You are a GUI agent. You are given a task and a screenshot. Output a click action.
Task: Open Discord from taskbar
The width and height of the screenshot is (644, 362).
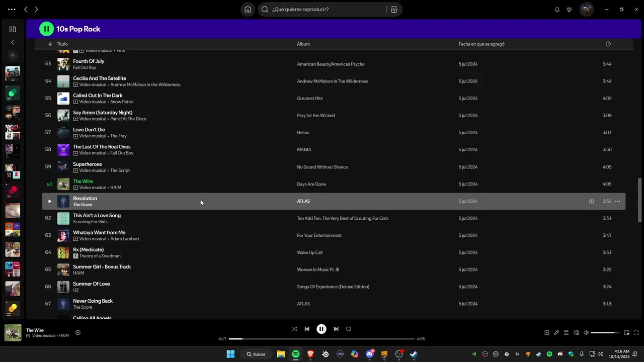coord(370,354)
